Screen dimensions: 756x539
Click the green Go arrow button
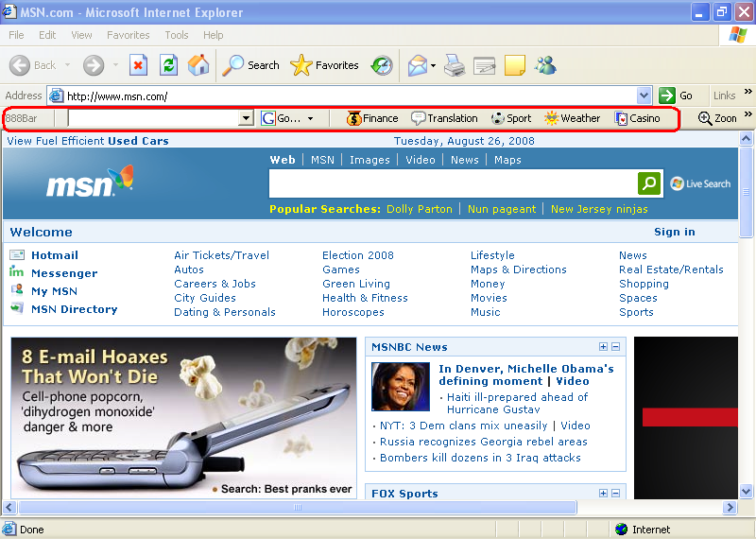click(x=667, y=96)
